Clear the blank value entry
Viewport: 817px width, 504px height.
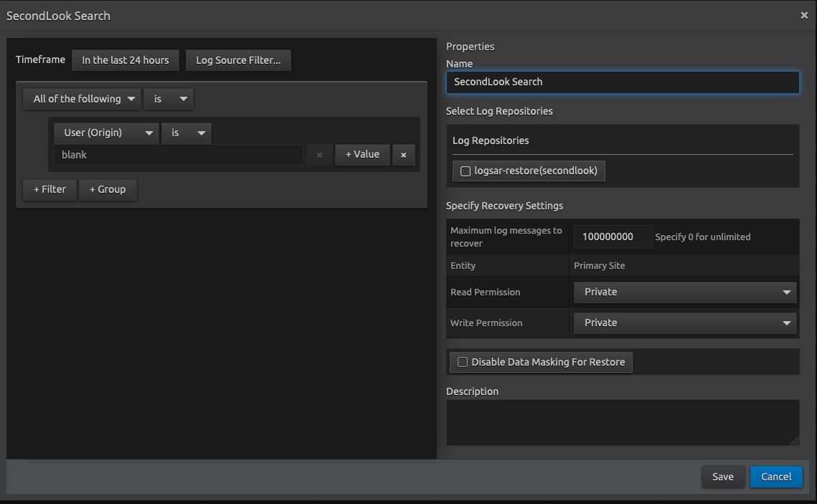click(x=319, y=155)
